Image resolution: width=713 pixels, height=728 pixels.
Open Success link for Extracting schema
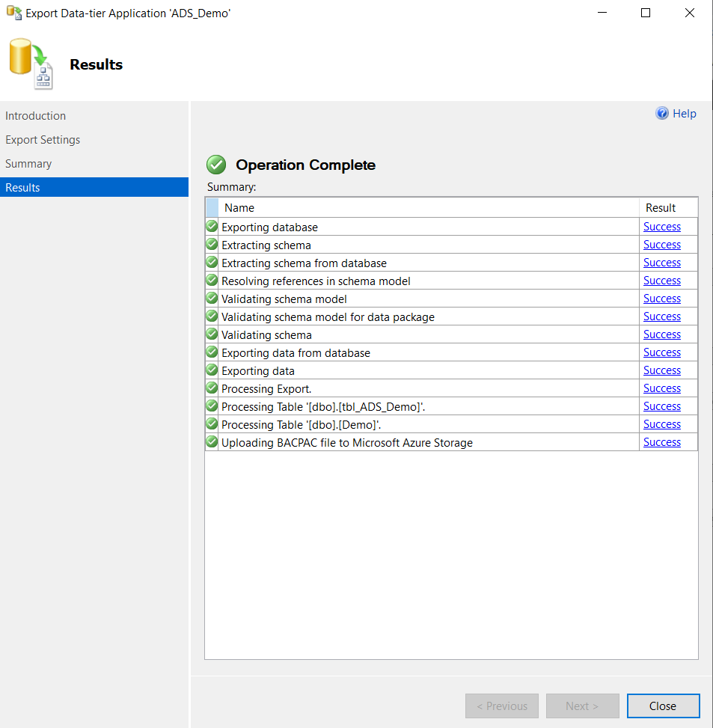pos(662,245)
